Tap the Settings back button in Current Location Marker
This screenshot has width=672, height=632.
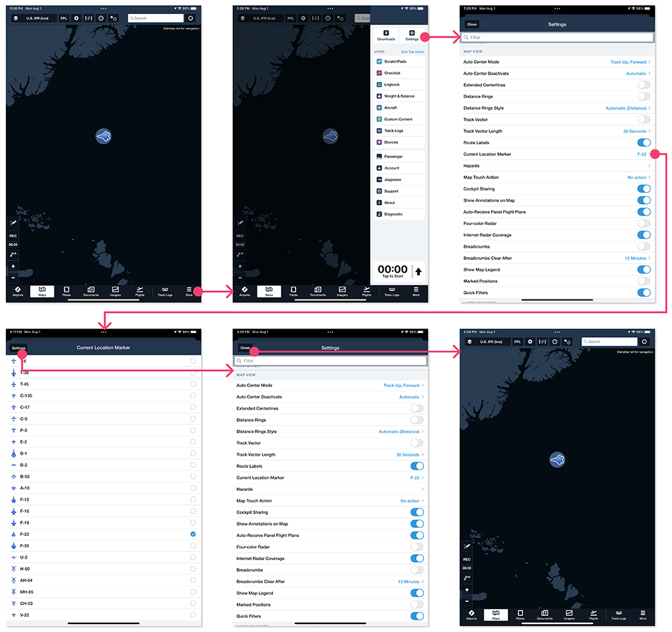click(x=18, y=348)
